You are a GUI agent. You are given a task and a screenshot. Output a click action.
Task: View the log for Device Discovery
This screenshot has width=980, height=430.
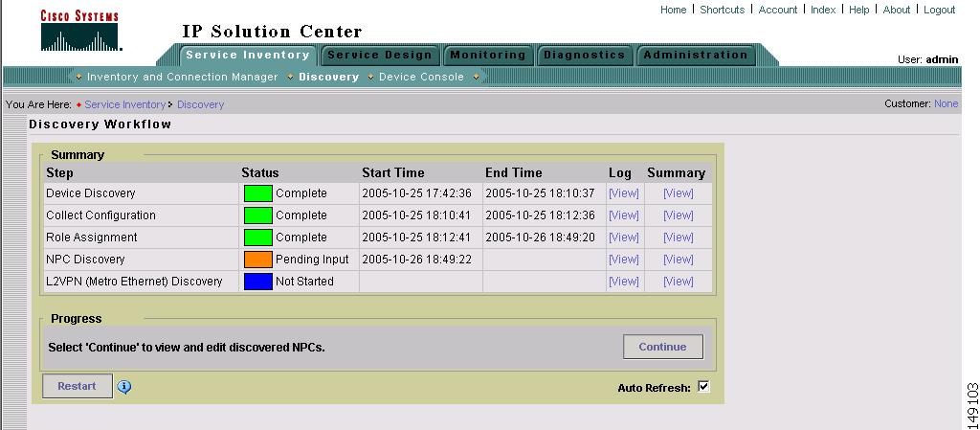click(x=624, y=193)
